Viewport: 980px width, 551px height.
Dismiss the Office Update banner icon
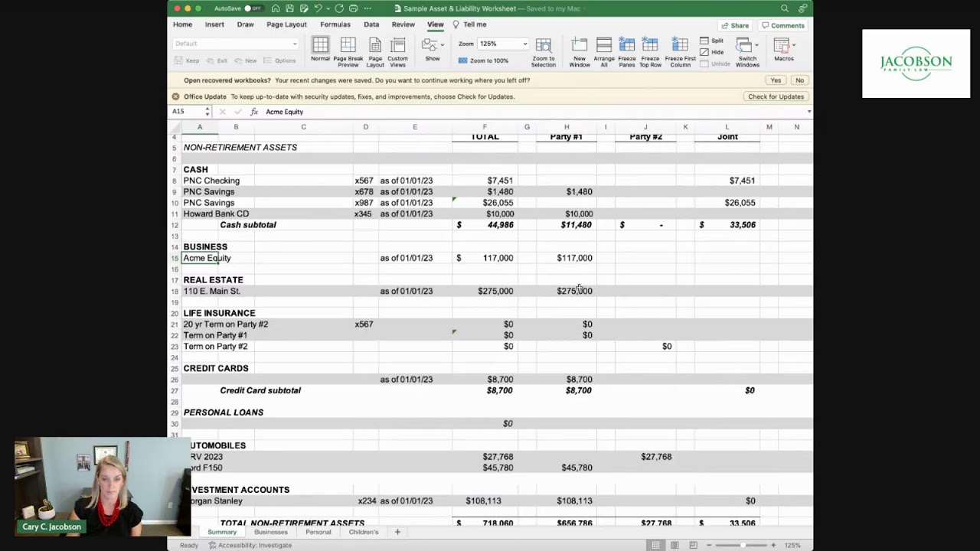(175, 96)
